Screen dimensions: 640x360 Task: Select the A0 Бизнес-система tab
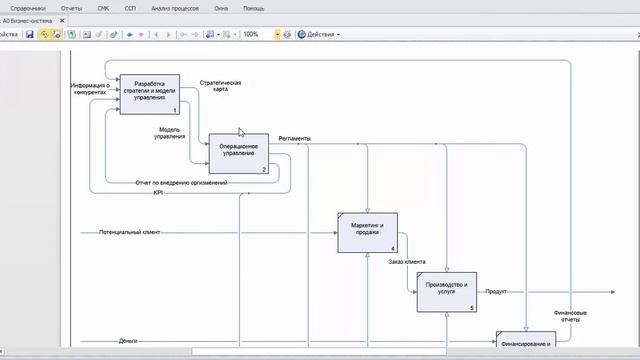tap(27, 20)
